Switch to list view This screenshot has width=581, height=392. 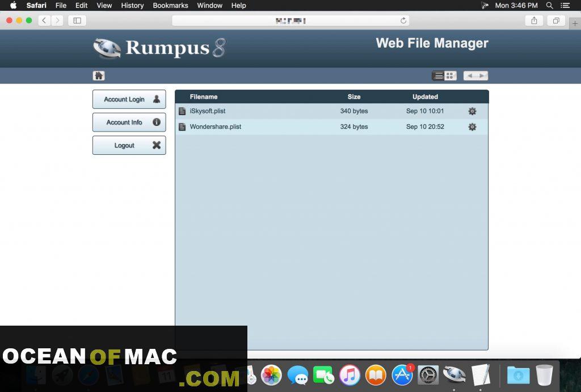pyautogui.click(x=439, y=75)
